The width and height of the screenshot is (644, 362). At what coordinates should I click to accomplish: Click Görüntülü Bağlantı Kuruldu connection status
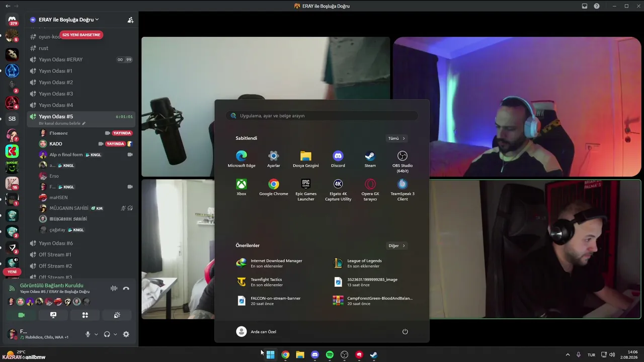[51, 286]
